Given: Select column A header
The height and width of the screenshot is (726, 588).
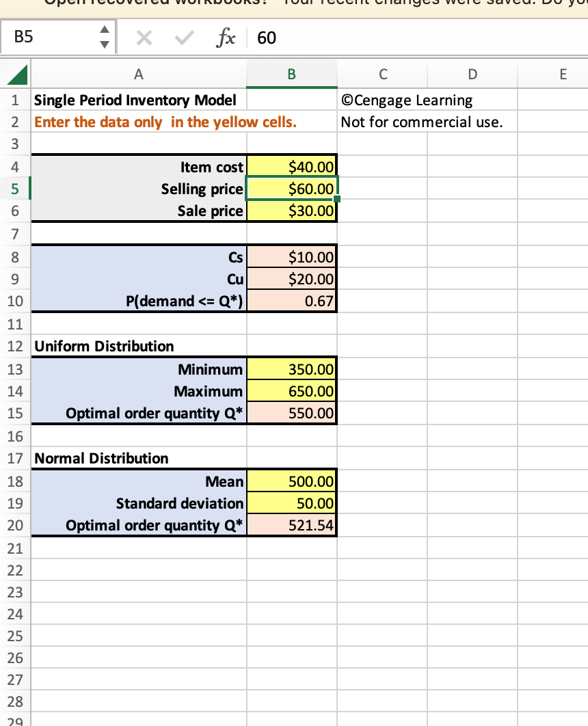Looking at the screenshot, I should (x=138, y=74).
